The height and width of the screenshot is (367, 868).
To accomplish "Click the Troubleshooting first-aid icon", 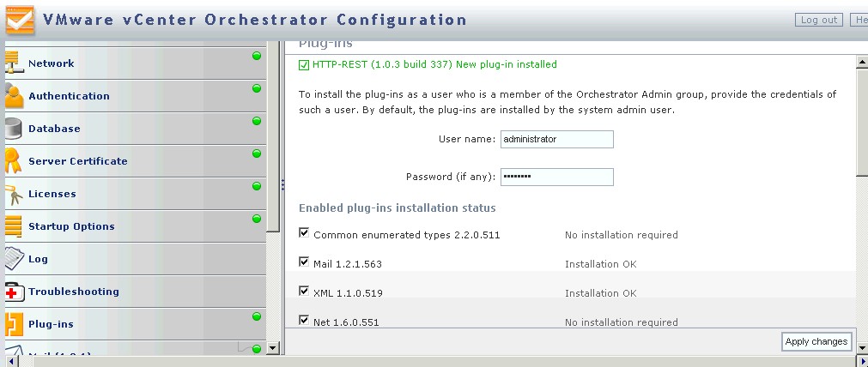I will (x=14, y=292).
